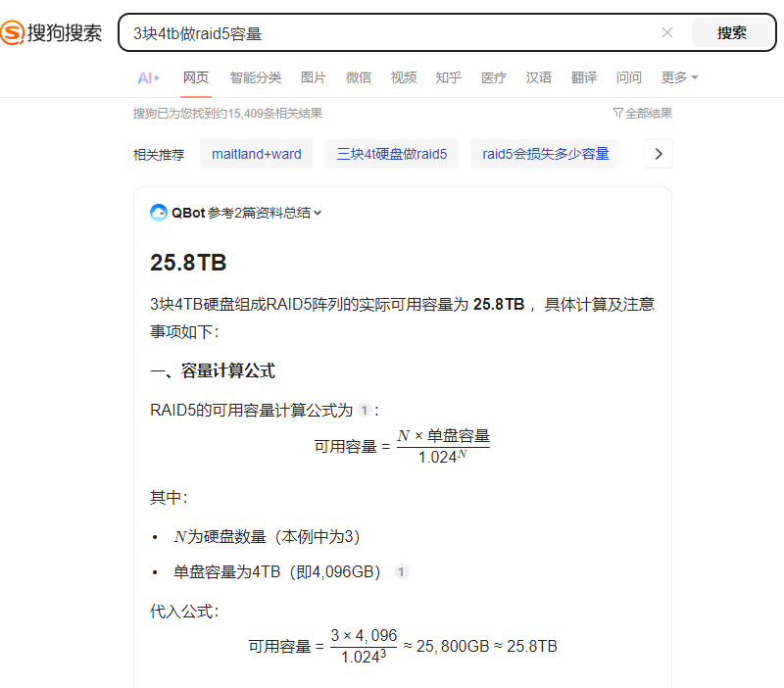This screenshot has height=688, width=784.
Task: Switch to the 知乎 tab
Action: 448,77
